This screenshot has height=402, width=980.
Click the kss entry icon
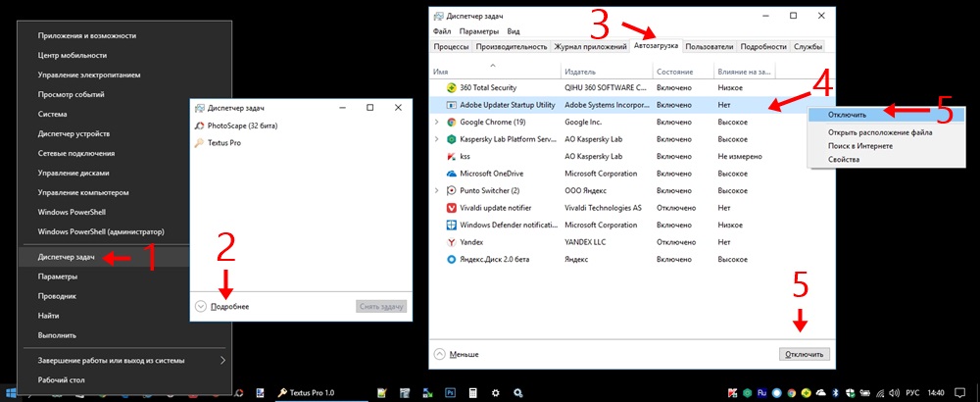pos(451,156)
